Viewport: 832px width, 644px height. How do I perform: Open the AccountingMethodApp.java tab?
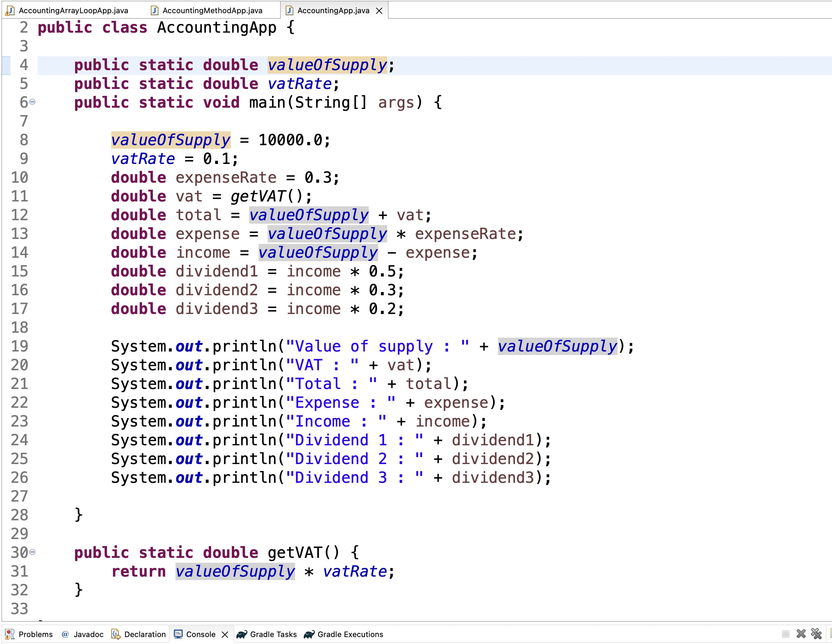pos(212,11)
